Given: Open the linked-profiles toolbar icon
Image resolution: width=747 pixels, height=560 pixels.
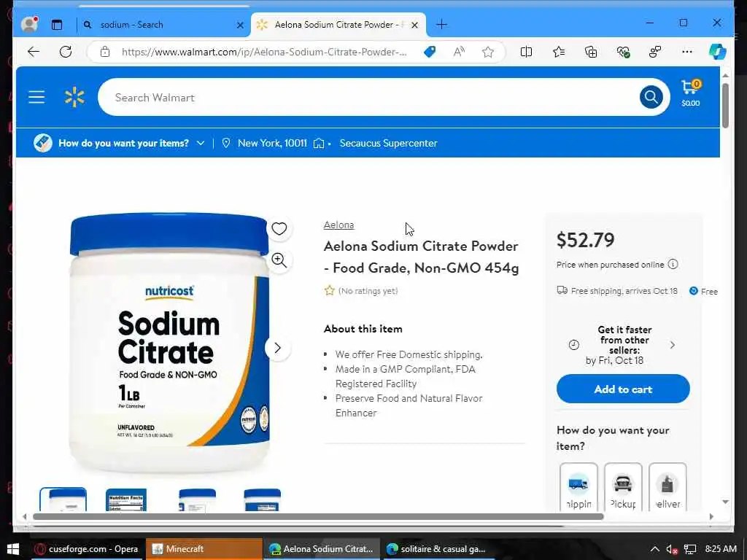Looking at the screenshot, I should coord(655,52).
